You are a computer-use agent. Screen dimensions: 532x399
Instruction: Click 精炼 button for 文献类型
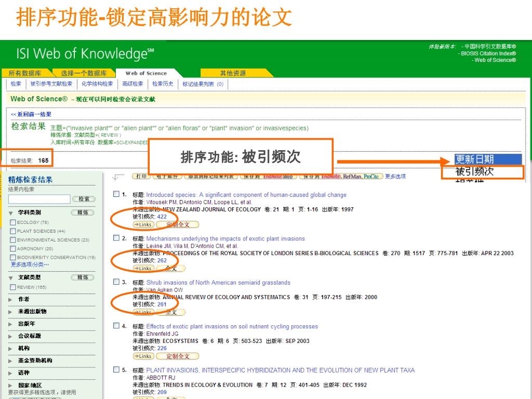[x=83, y=277]
